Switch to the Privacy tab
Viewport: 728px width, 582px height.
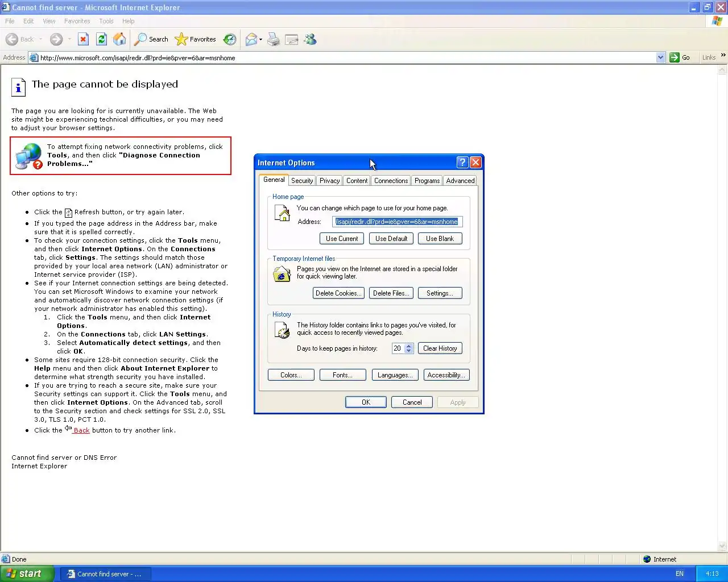pos(329,181)
